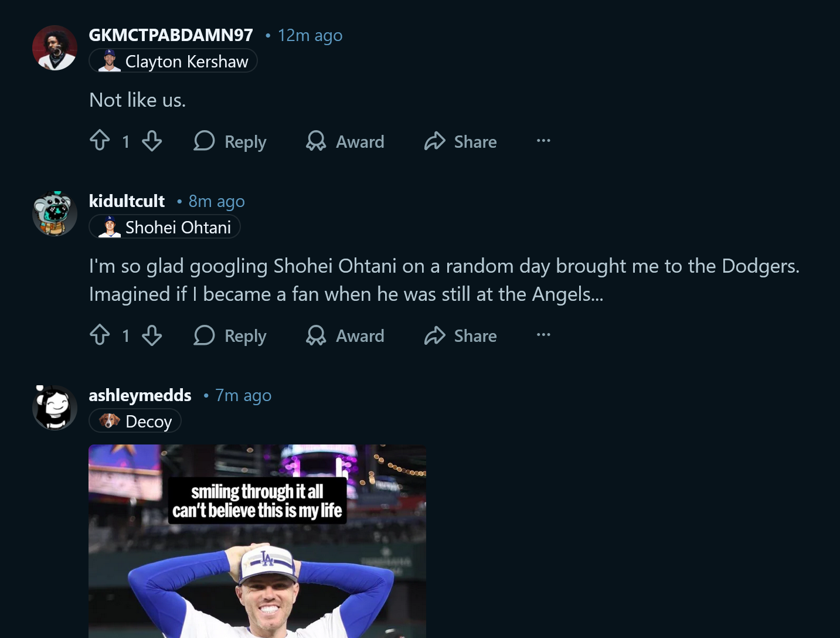Reply to GKMCTPABDAMN97's comment
Viewport: 840px width, 638px height.
pos(230,141)
